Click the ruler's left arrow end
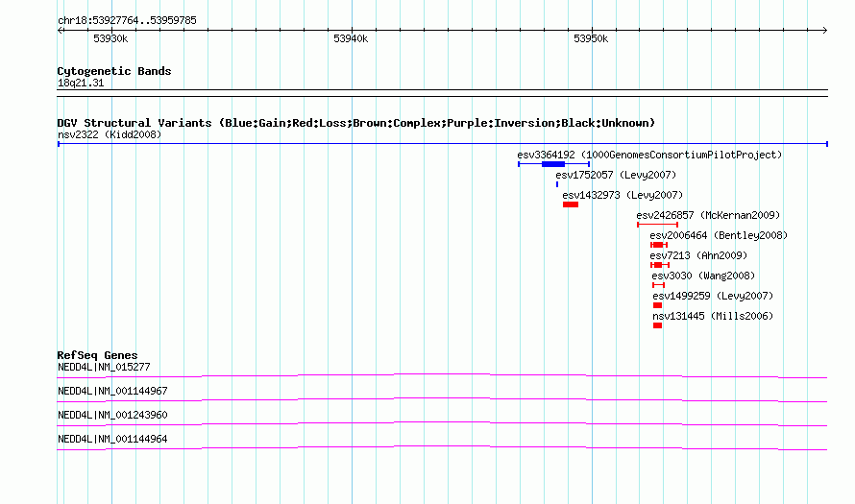 [x=61, y=31]
